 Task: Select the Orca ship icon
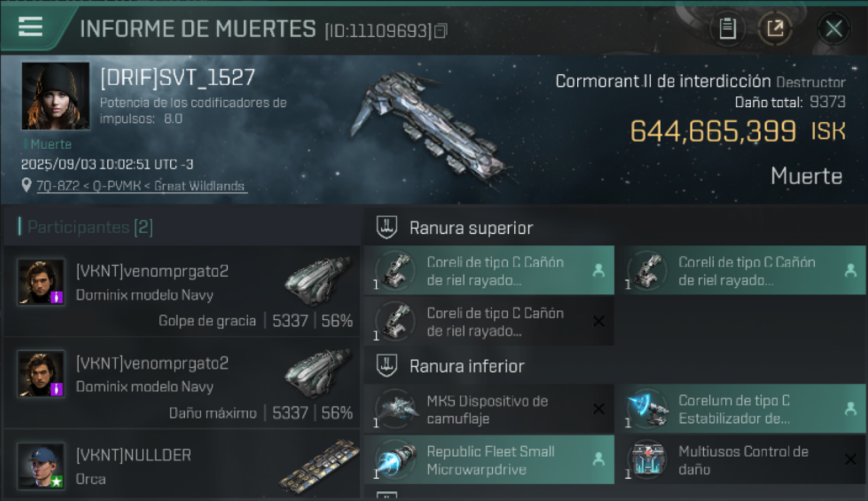[318, 465]
